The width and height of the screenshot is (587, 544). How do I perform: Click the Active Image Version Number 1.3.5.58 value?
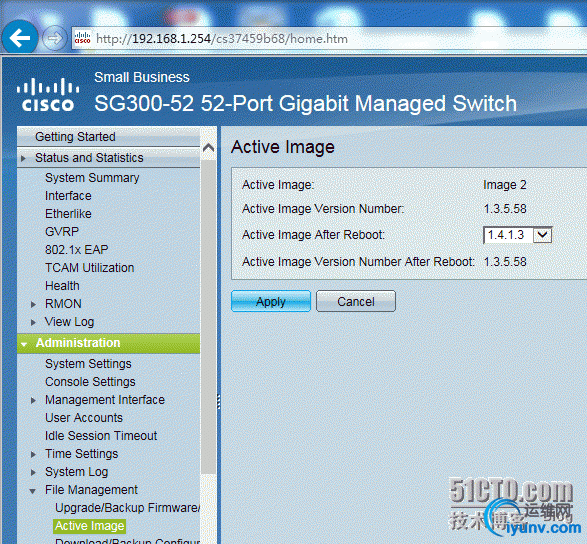505,208
